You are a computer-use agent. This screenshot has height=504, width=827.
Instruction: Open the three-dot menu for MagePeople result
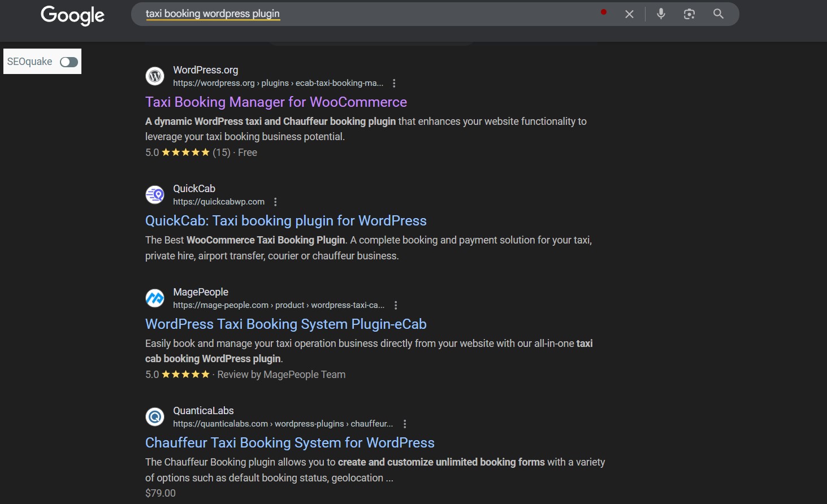396,305
